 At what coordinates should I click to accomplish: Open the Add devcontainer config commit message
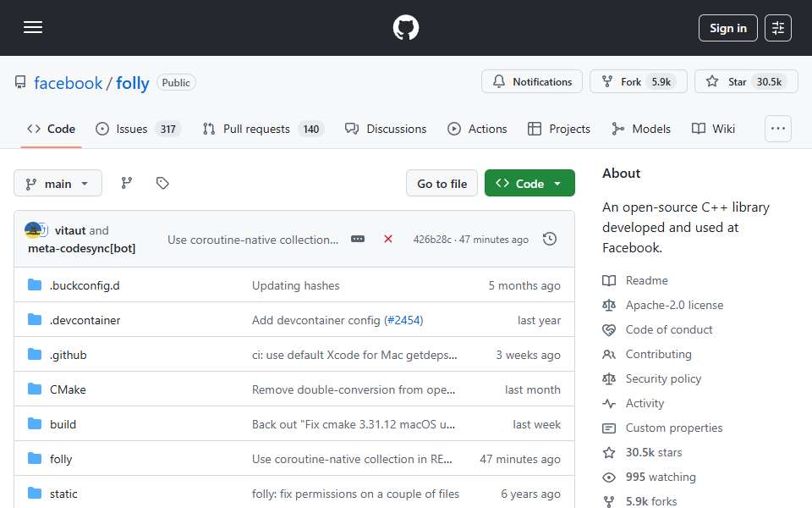click(x=315, y=320)
